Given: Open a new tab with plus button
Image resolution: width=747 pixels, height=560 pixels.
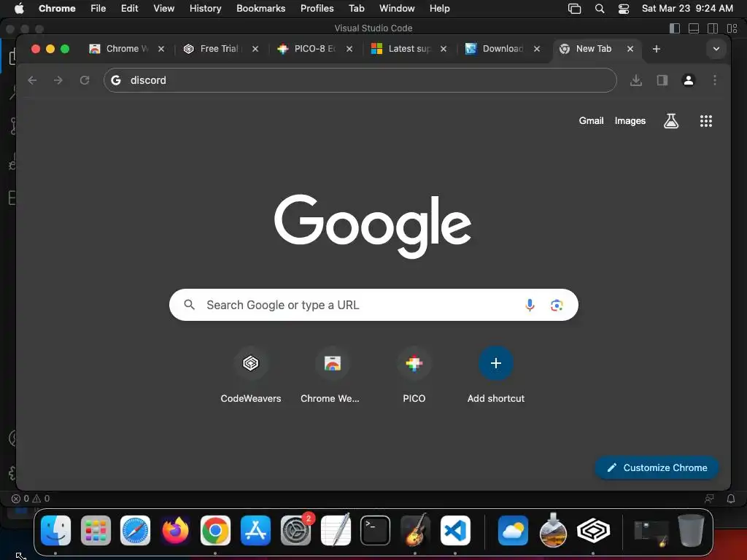Looking at the screenshot, I should point(656,49).
